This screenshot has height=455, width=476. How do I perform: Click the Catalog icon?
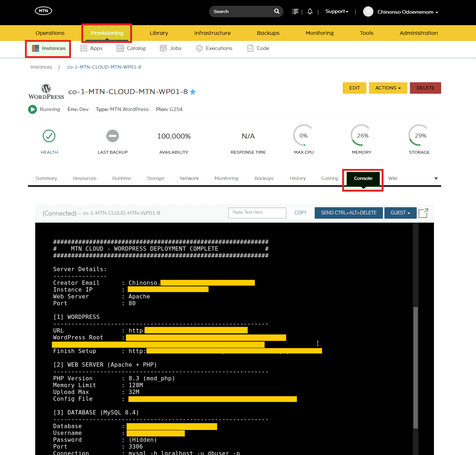pyautogui.click(x=120, y=48)
